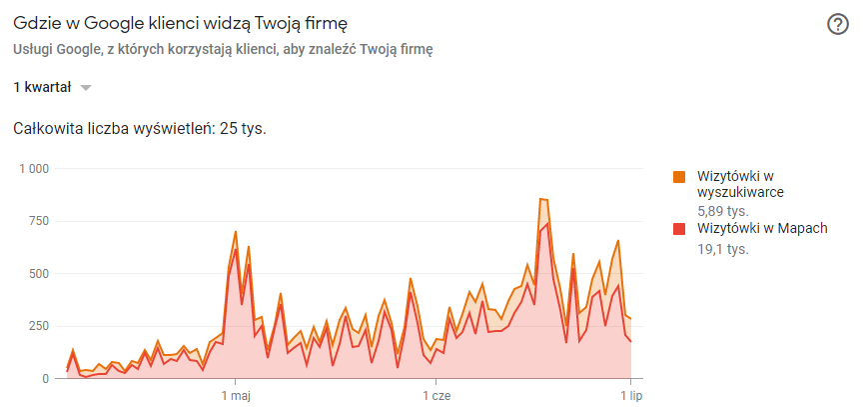Click the orange search listings legend swatch
Viewport: 868px width, 407px height.
coord(679,177)
